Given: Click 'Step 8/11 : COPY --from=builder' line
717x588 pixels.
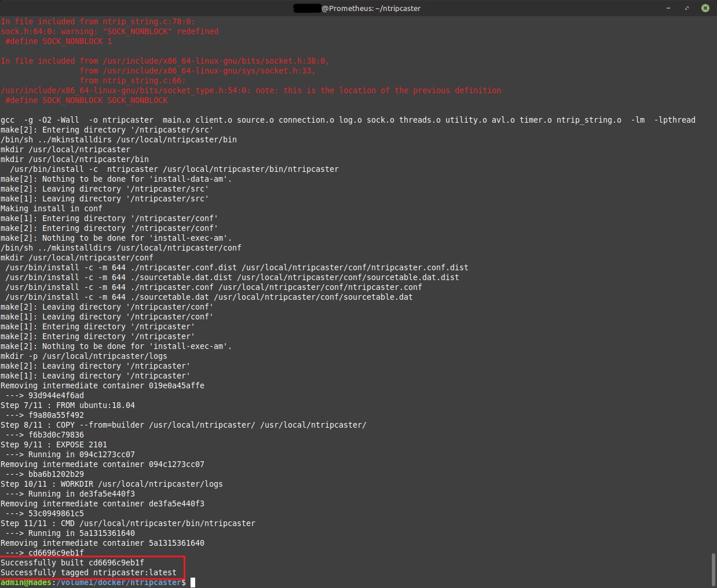Looking at the screenshot, I should 184,425.
